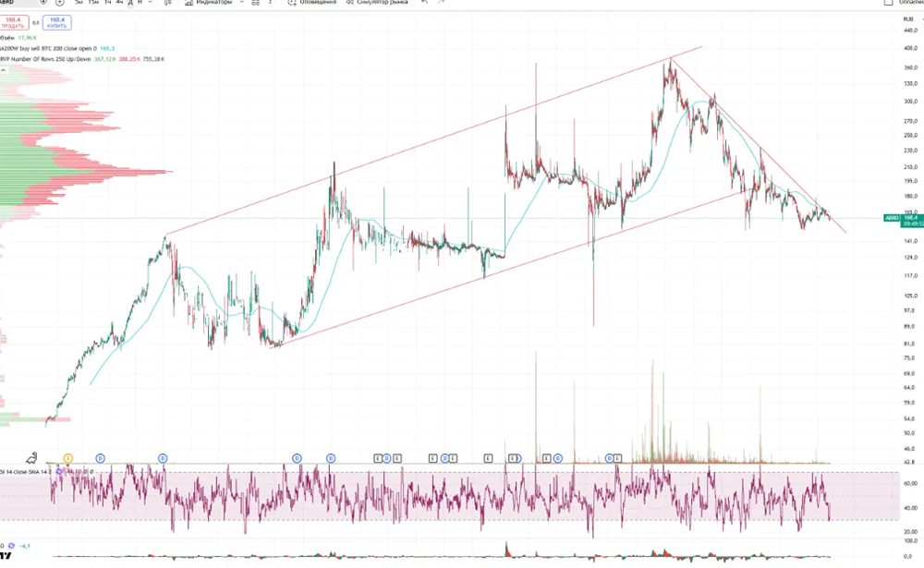Click the TradingView logo at bottom left
Image resolution: width=924 pixels, height=568 pixels.
click(6, 555)
